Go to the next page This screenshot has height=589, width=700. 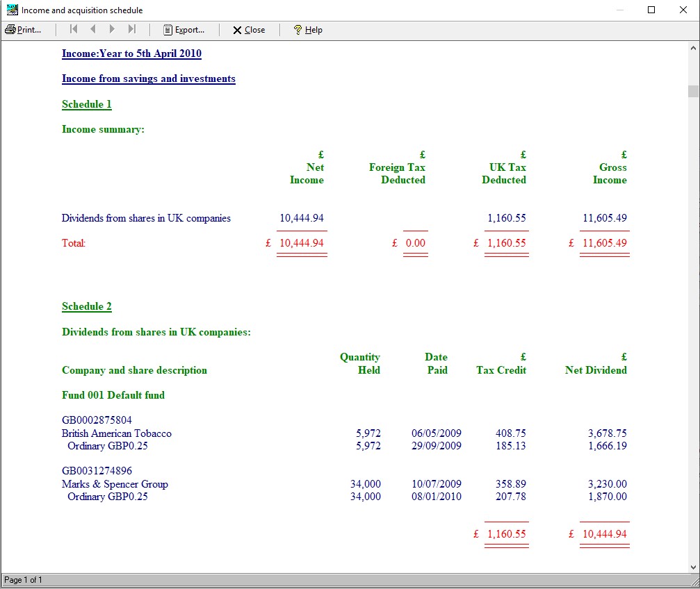(112, 29)
